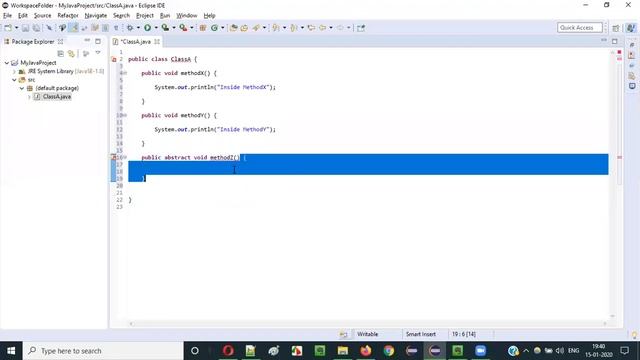
Task: Click the Last Edit Location icon
Action: pos(311,28)
